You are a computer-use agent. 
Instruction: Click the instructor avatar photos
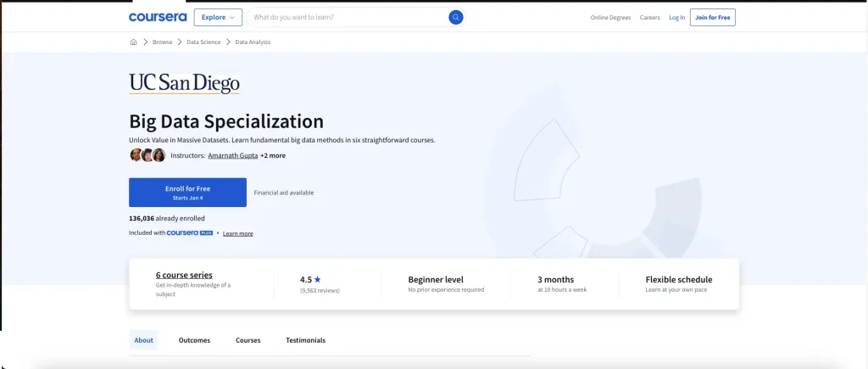(147, 155)
